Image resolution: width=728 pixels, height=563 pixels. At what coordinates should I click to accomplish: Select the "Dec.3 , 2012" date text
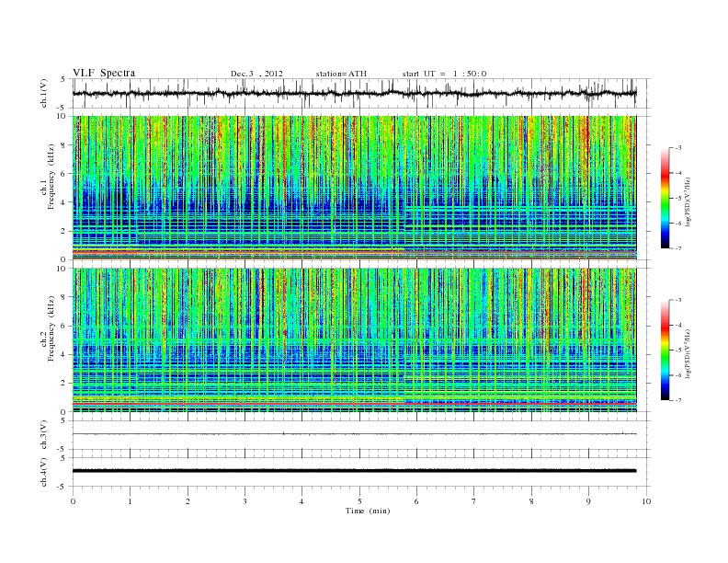click(256, 74)
